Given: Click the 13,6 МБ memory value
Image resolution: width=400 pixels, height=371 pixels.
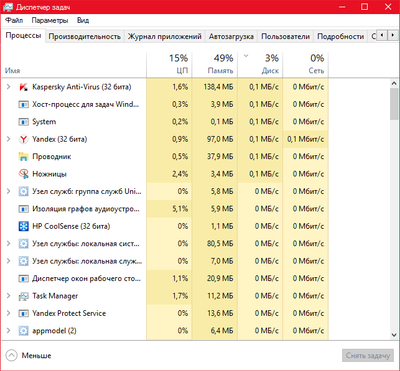Looking at the screenshot, I should click(220, 313).
